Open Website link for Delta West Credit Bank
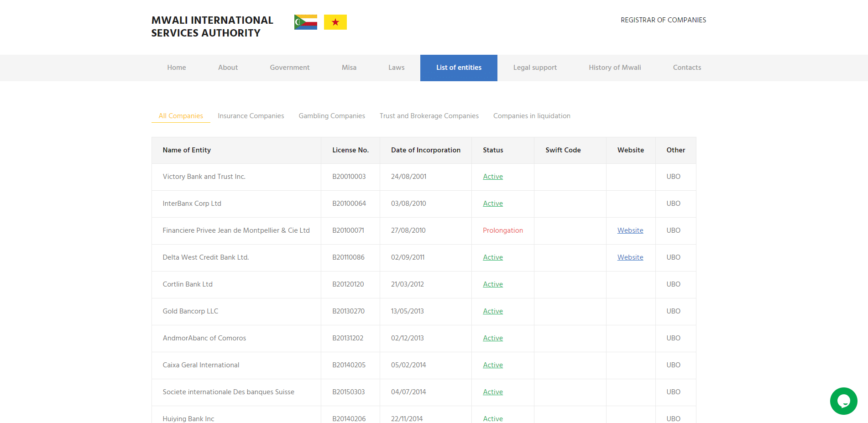Viewport: 868px width, 423px height. pyautogui.click(x=630, y=257)
